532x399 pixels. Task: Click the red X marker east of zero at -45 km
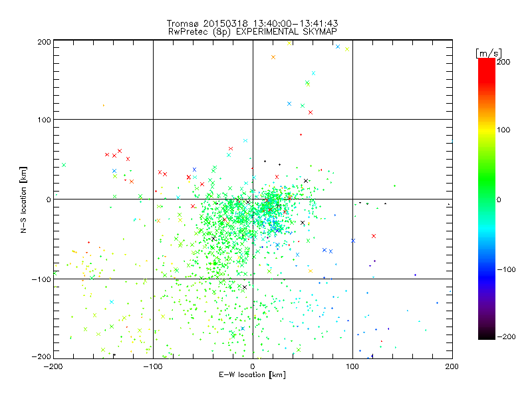[374, 236]
